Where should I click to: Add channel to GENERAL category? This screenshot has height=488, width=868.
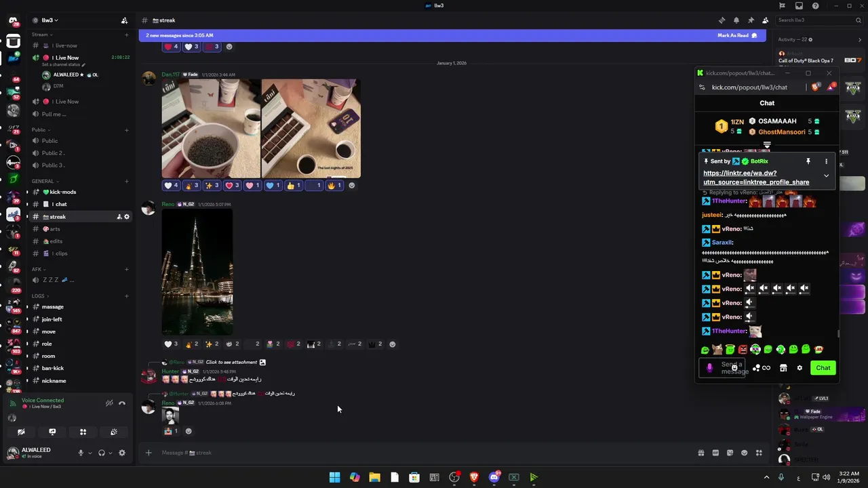click(x=126, y=181)
